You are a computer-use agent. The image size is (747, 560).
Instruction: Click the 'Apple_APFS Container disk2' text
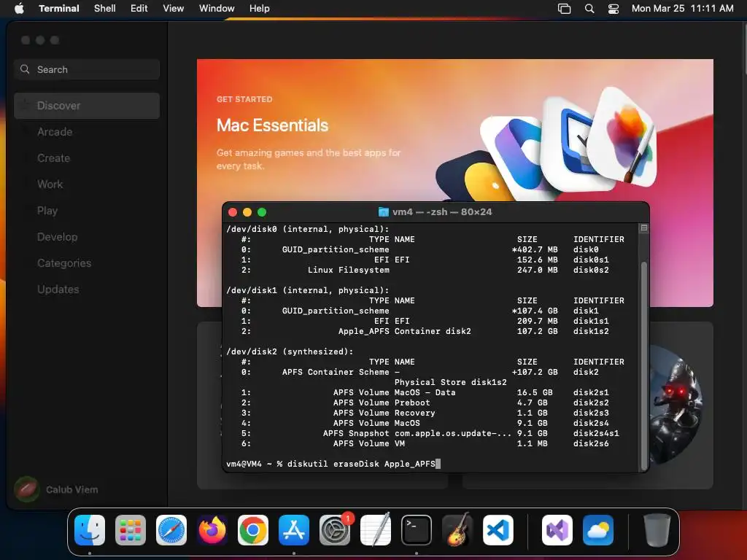point(404,332)
